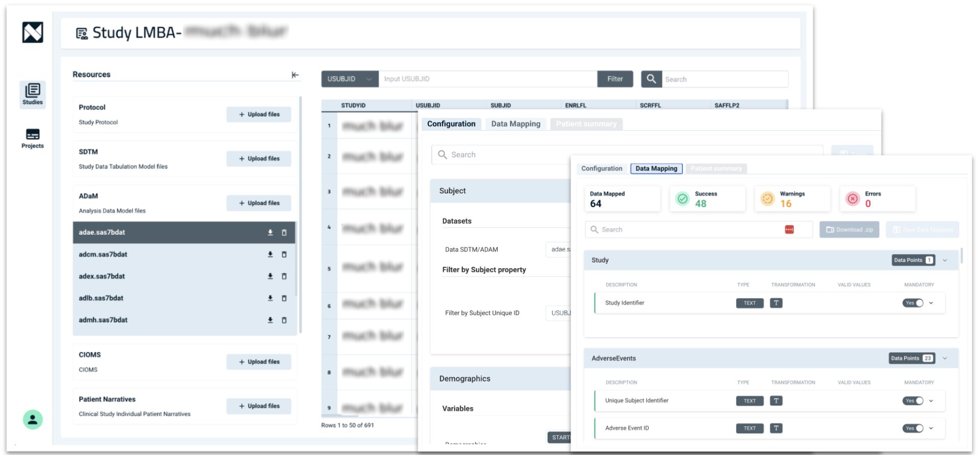This screenshot has height=455, width=980.
Task: Open the USUBJID filter dropdown
Action: (350, 79)
